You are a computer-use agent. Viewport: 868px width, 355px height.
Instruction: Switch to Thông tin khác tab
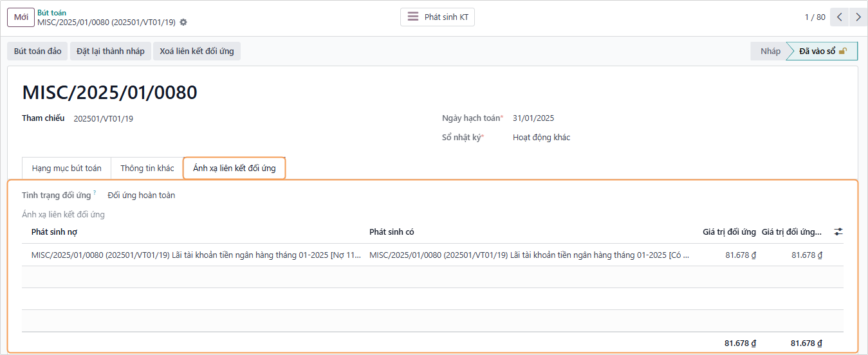(x=147, y=168)
